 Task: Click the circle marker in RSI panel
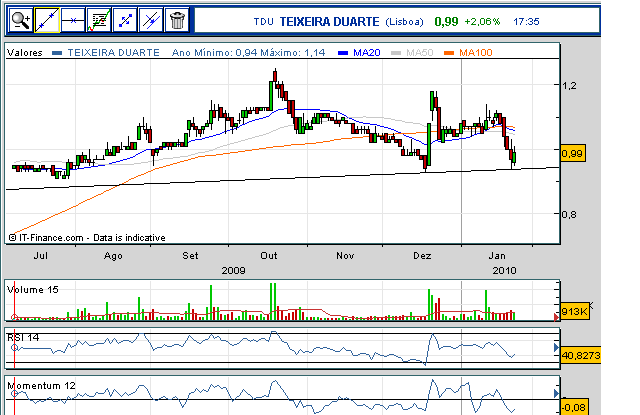point(14,348)
